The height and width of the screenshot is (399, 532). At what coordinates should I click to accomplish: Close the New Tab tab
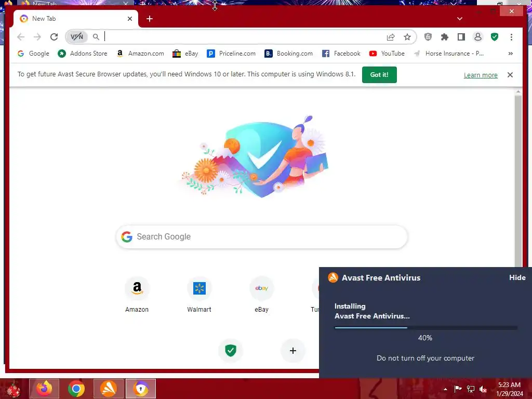pyautogui.click(x=129, y=19)
